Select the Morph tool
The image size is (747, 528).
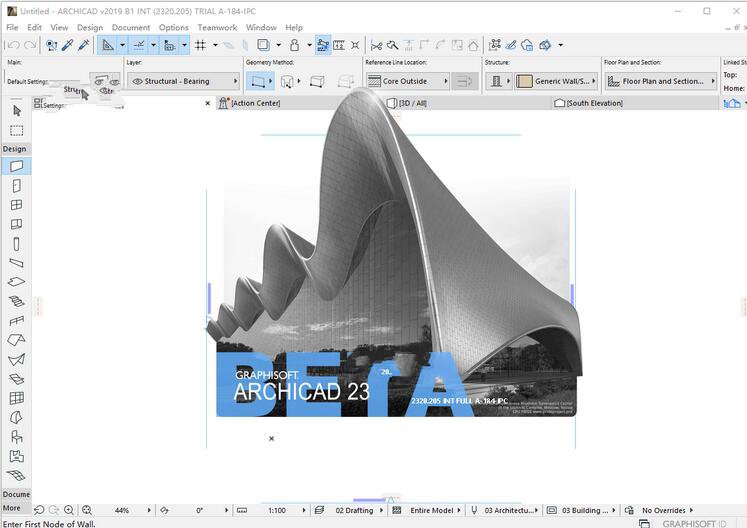pos(17,417)
